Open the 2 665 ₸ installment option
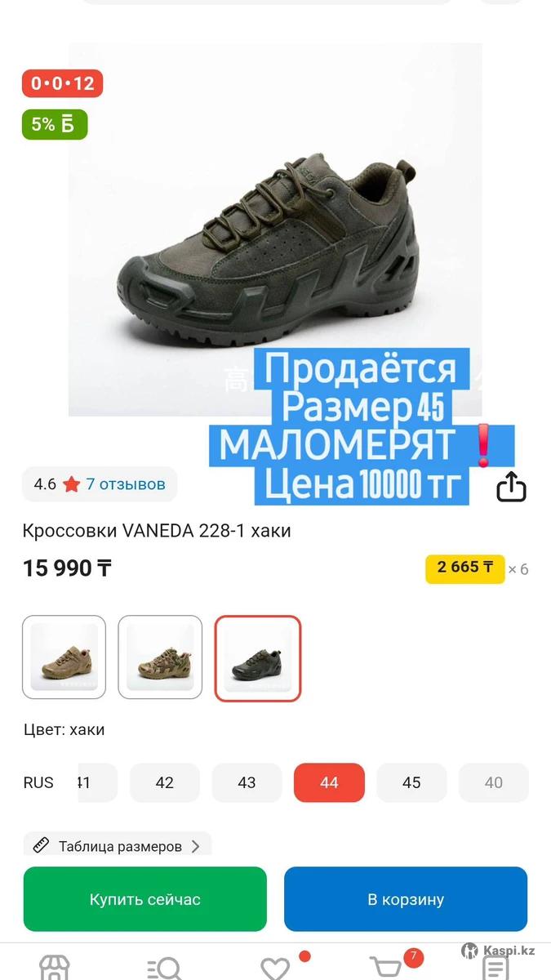The width and height of the screenshot is (551, 980). point(465,568)
